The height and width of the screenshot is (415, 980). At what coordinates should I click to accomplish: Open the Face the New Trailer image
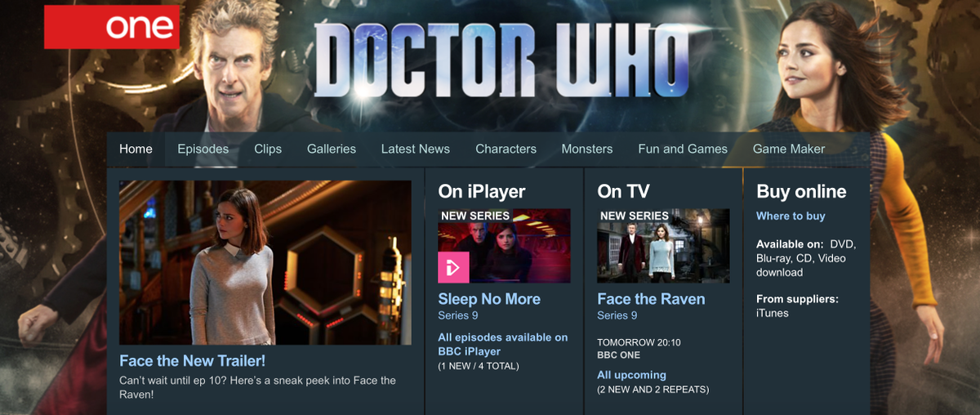265,262
